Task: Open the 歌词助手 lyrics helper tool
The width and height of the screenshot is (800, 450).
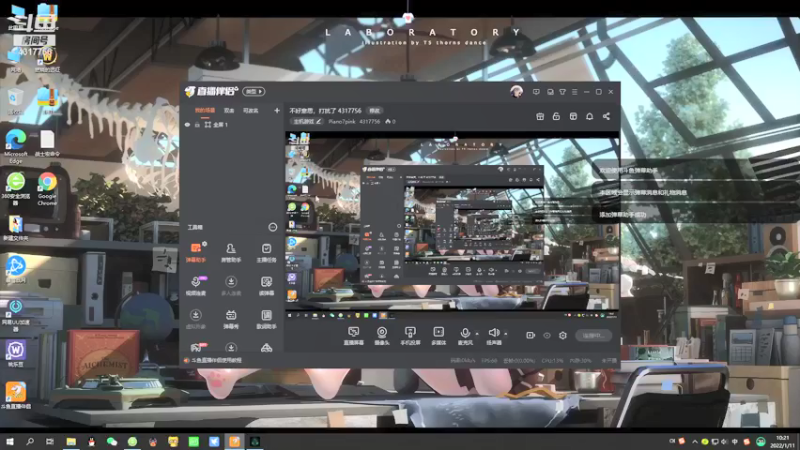Action: click(x=266, y=319)
